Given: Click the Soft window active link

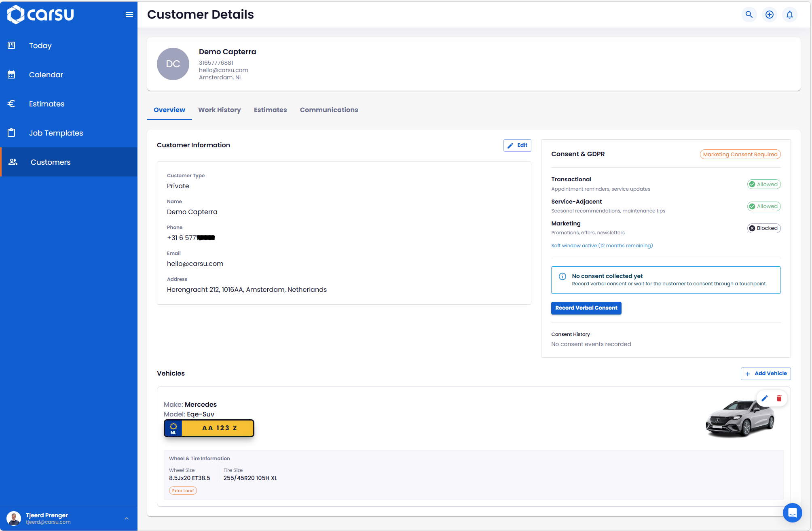Looking at the screenshot, I should (x=602, y=245).
